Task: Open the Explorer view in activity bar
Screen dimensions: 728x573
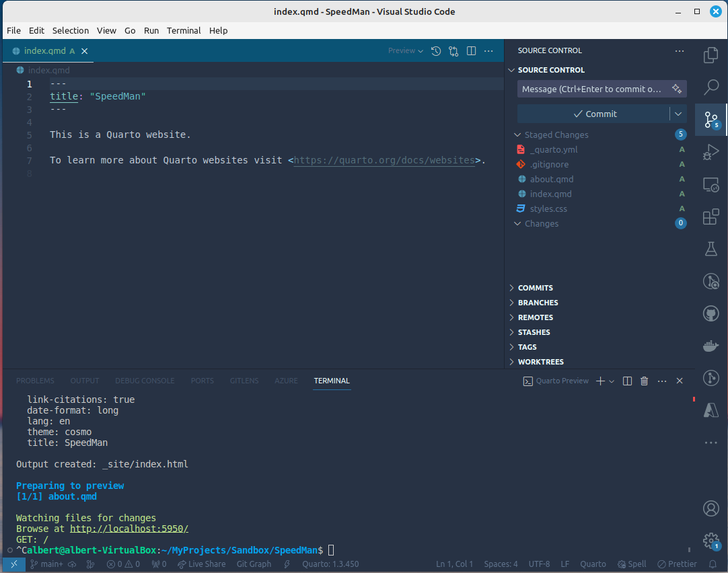Action: tap(711, 55)
